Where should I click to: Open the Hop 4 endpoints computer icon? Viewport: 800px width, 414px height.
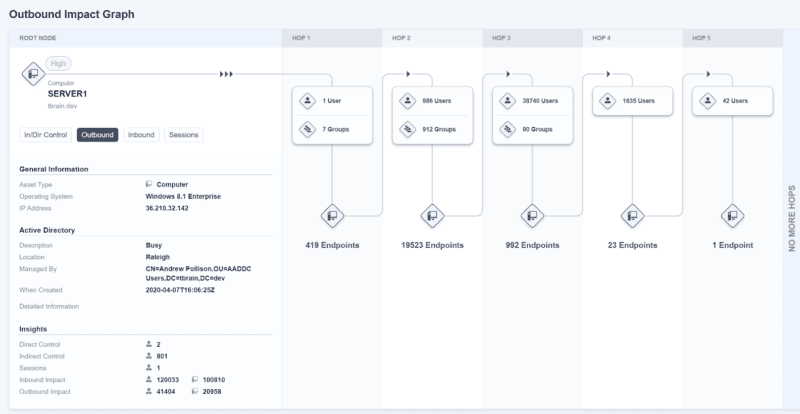pos(632,216)
